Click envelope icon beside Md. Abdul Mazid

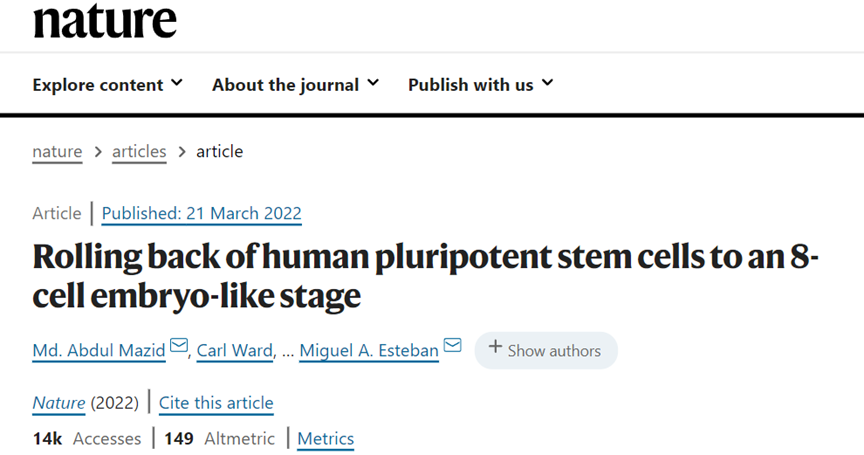coord(179,347)
